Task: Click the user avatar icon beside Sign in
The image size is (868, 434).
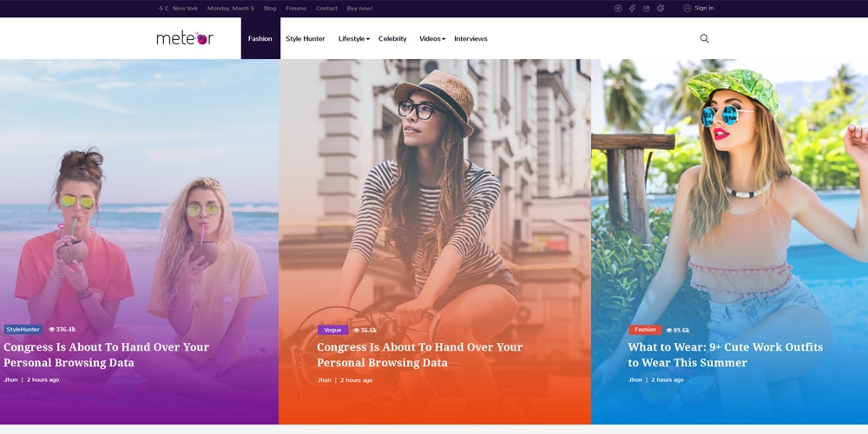Action: coord(687,9)
